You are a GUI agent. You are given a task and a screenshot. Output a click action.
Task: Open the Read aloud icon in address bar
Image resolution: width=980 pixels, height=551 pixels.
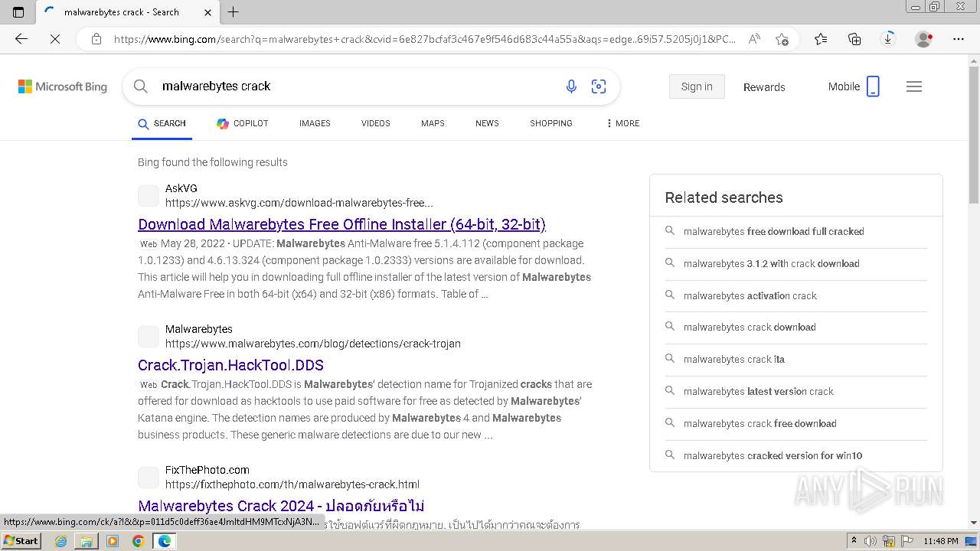pos(755,39)
